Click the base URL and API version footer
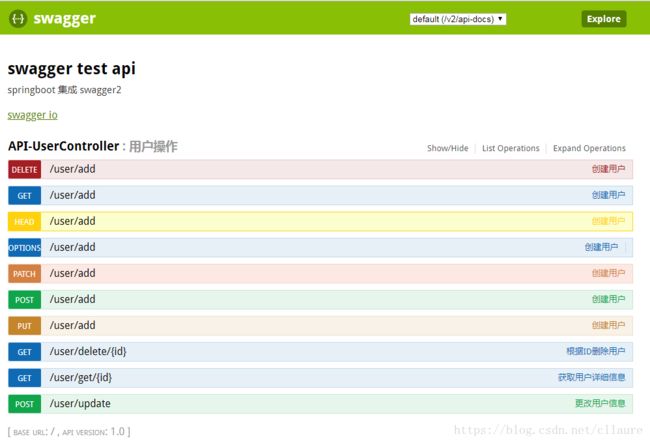650x443 pixels. tap(69, 432)
